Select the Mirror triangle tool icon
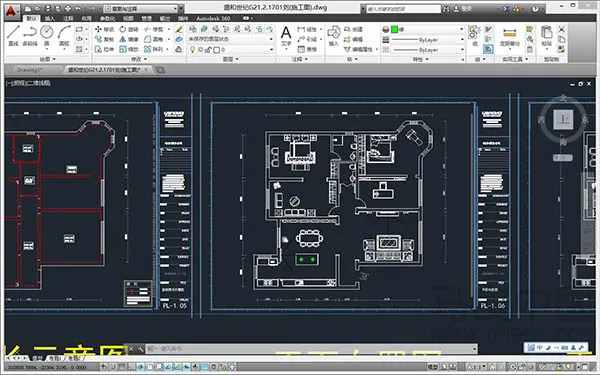 [x=122, y=39]
